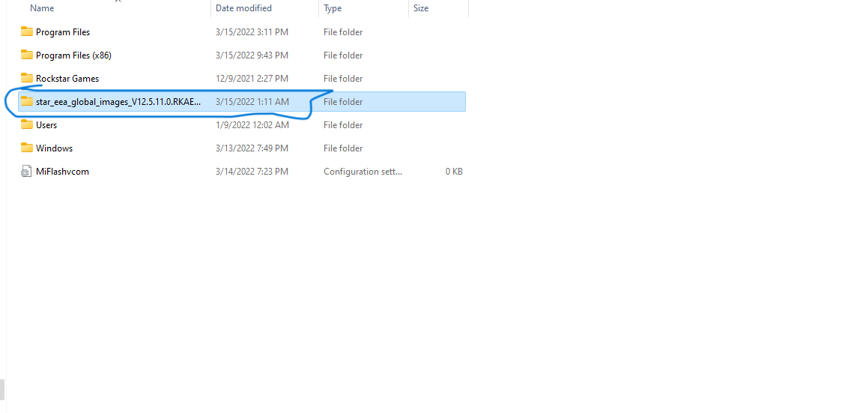Viewport: 868px width, 413px height.
Task: Select the Program Files (x86) name
Action: pos(74,55)
